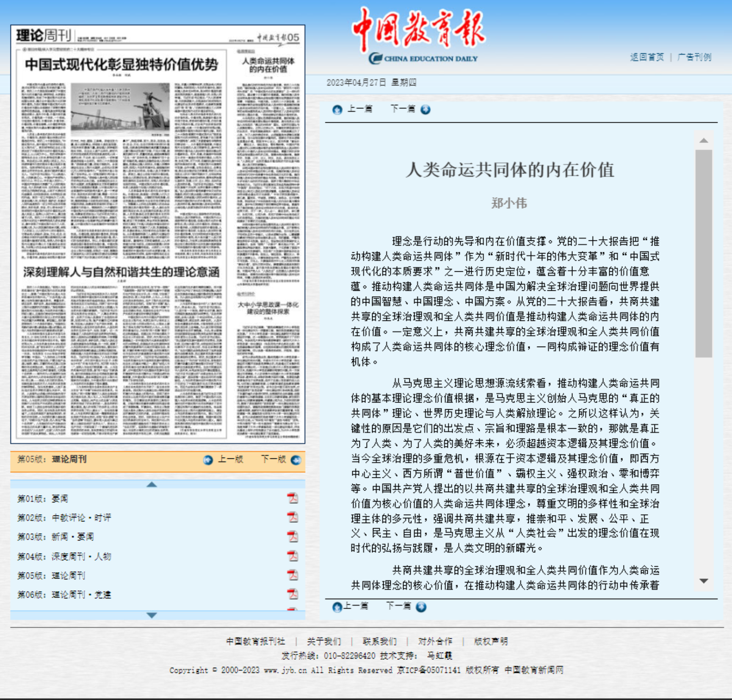Click 马红麒 technical support name

coord(440,656)
